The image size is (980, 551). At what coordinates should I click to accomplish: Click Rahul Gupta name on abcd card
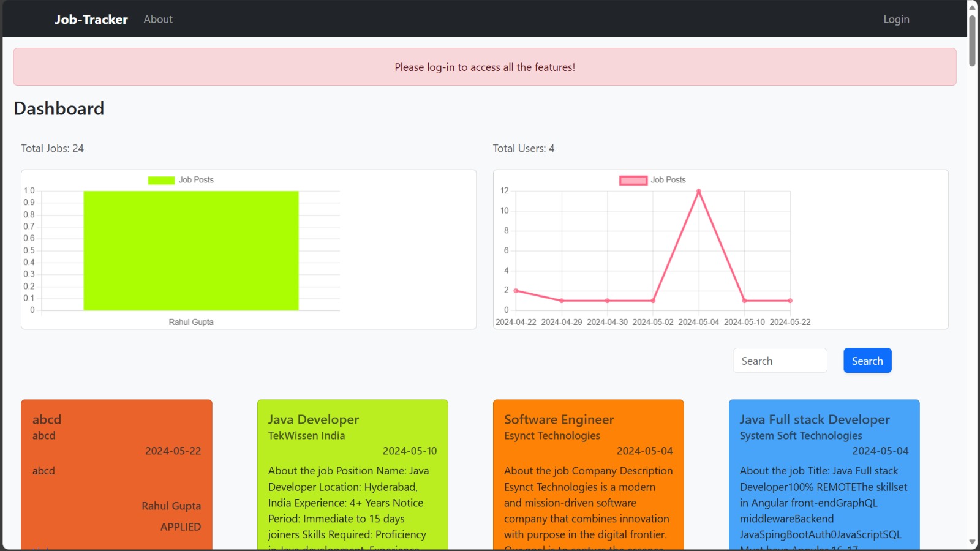pyautogui.click(x=171, y=506)
